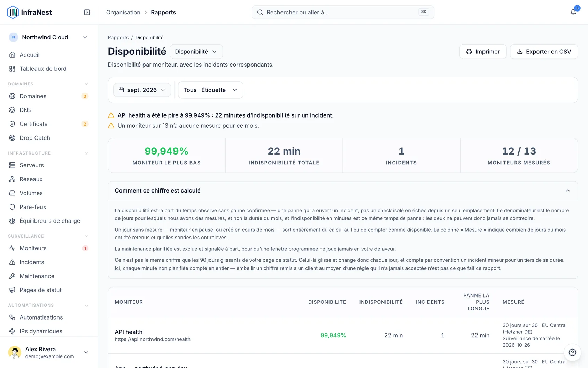Click the Domaines globe icon
Screen dimensions: 588x368
12,96
